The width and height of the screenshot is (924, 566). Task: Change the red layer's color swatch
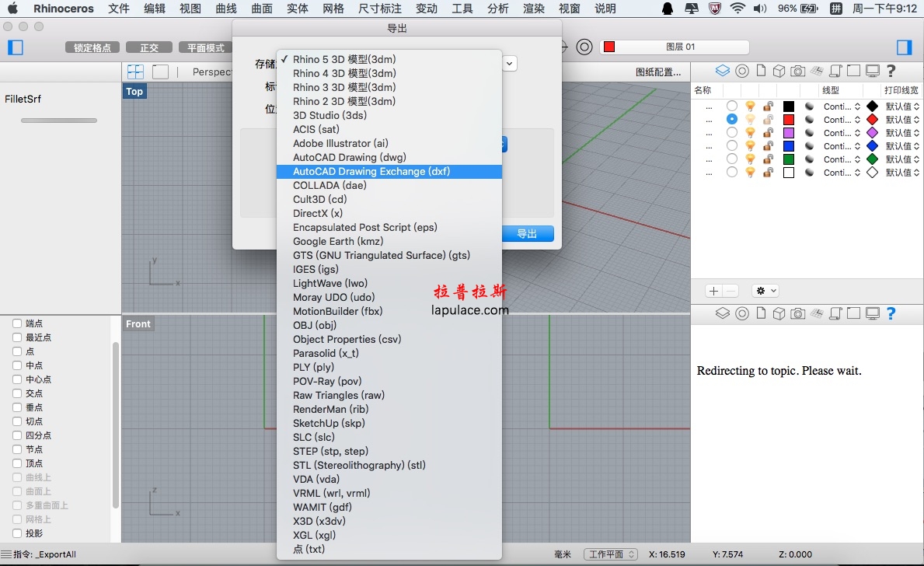point(789,119)
